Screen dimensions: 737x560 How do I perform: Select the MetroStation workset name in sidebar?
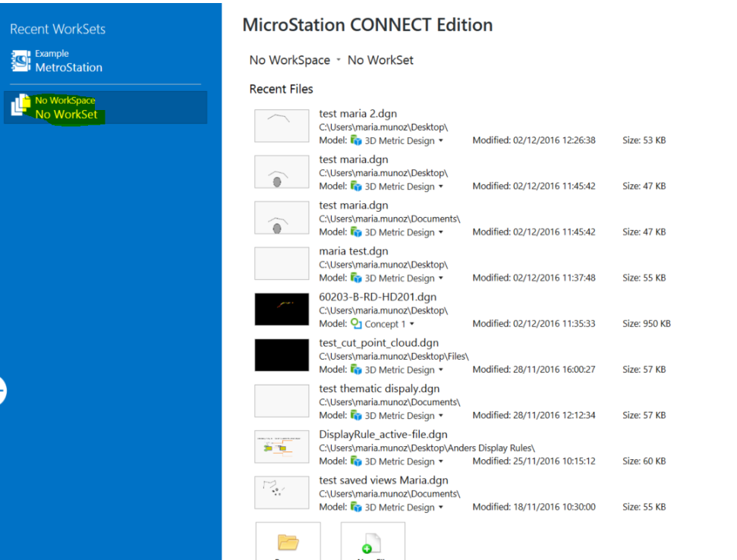tap(68, 68)
